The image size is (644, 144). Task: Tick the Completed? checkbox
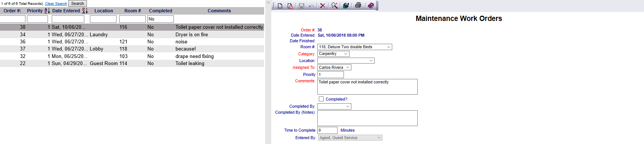click(x=321, y=99)
